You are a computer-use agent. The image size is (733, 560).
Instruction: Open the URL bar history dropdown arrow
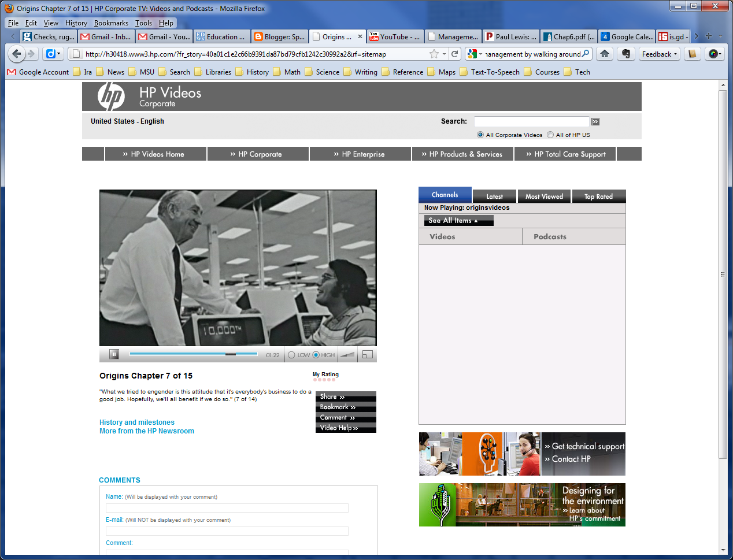(x=444, y=54)
